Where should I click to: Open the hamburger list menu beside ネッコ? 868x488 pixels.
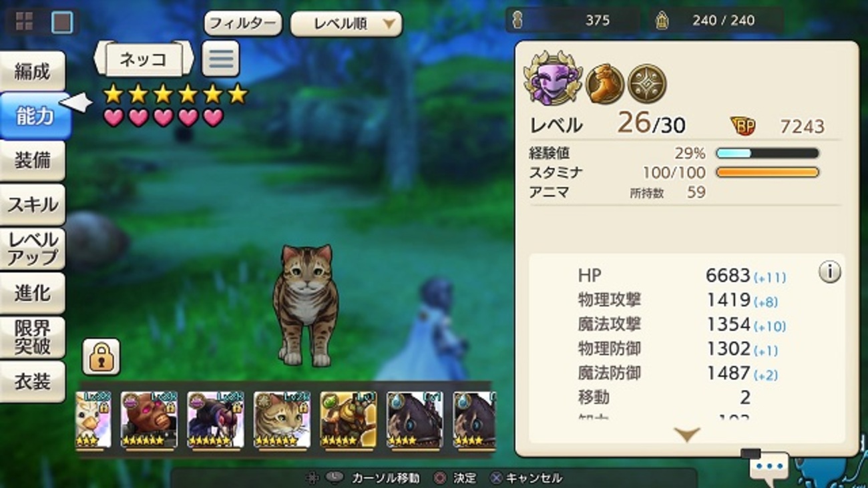coord(220,59)
